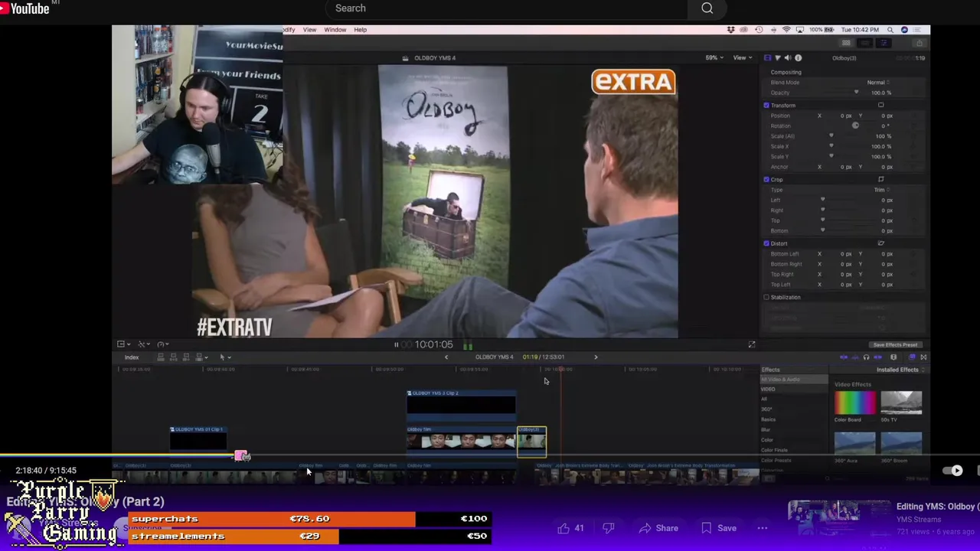Click the search magnifier button

(x=707, y=8)
